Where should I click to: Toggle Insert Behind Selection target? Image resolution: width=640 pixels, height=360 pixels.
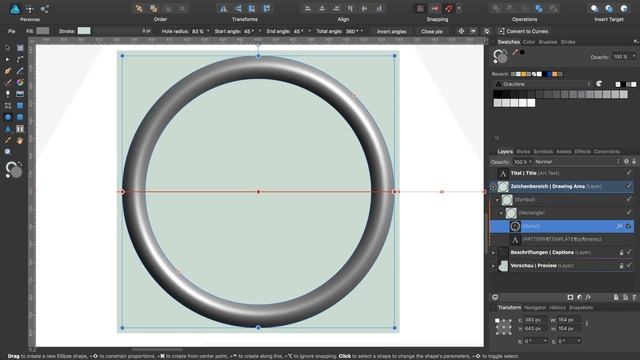click(x=594, y=9)
